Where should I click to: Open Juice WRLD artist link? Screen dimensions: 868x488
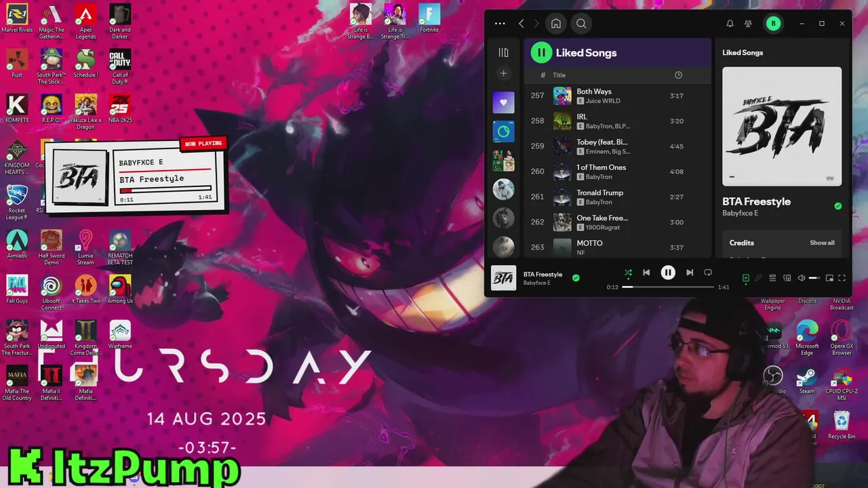[603, 101]
